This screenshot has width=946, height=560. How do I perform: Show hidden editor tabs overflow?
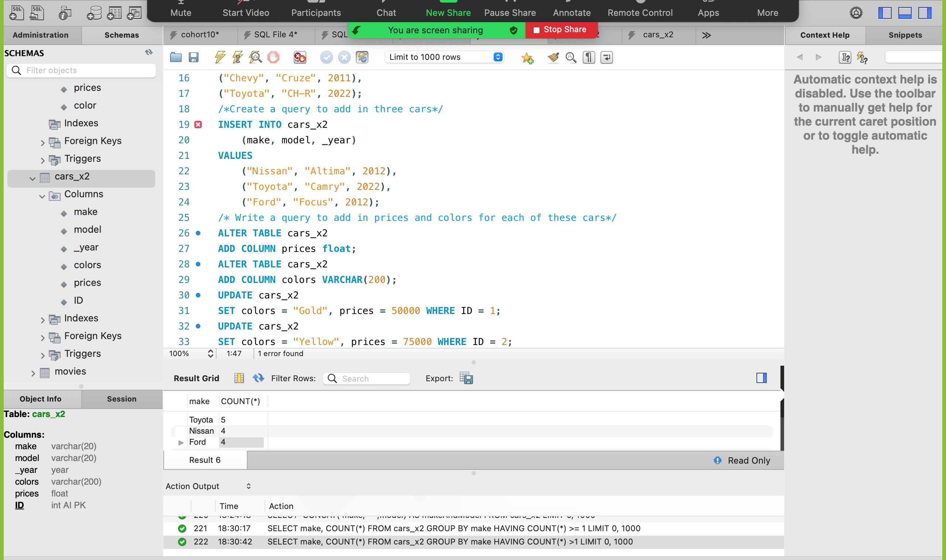point(706,35)
